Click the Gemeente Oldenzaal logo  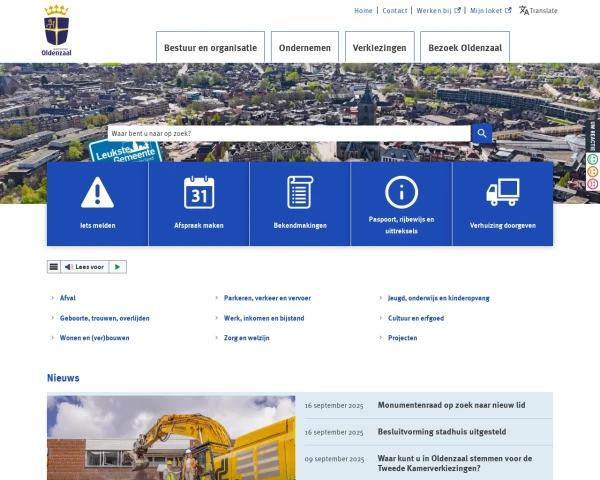pos(57,31)
